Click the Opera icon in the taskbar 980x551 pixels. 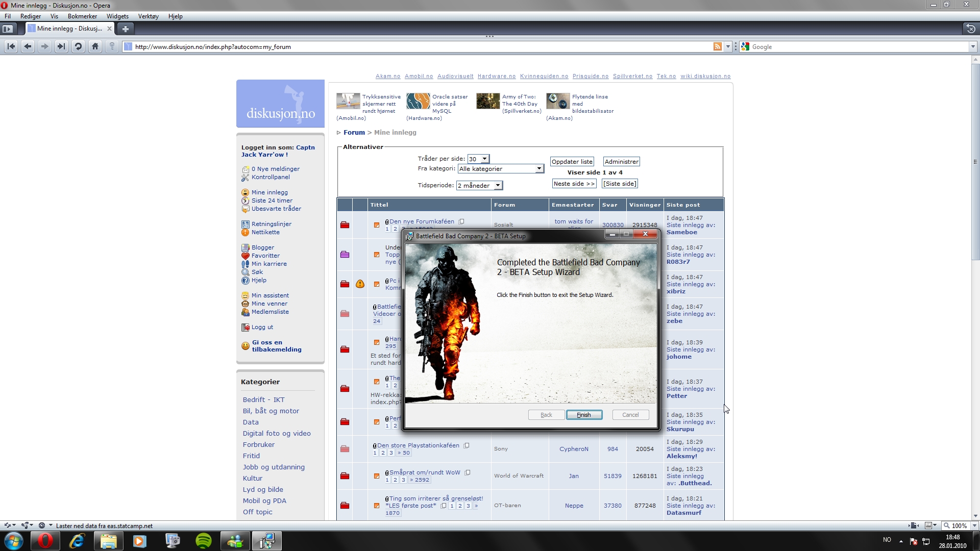(x=45, y=541)
